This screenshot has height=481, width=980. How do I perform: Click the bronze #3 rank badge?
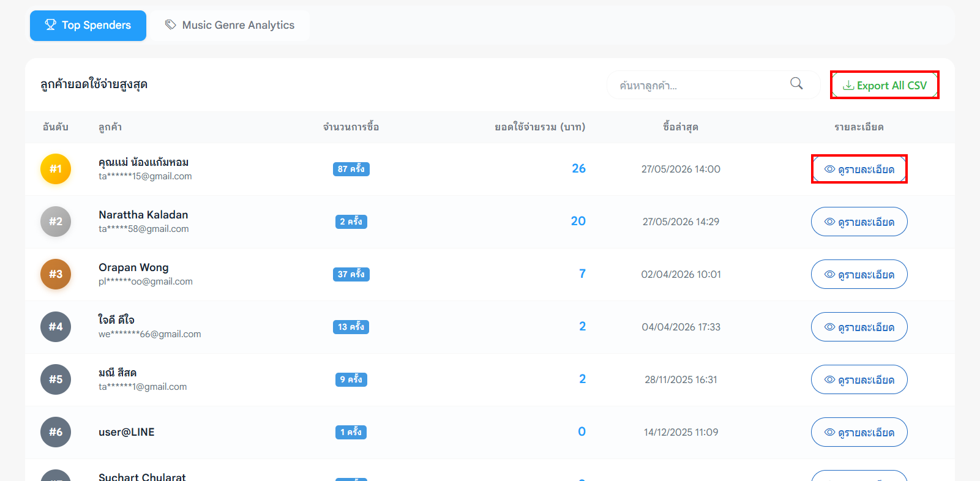pyautogui.click(x=56, y=274)
